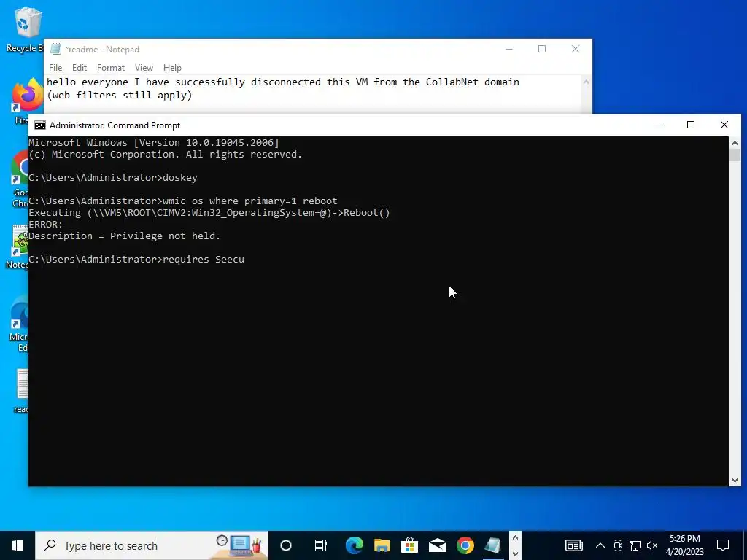
Task: Maximize the readme Notepad window
Action: click(542, 49)
